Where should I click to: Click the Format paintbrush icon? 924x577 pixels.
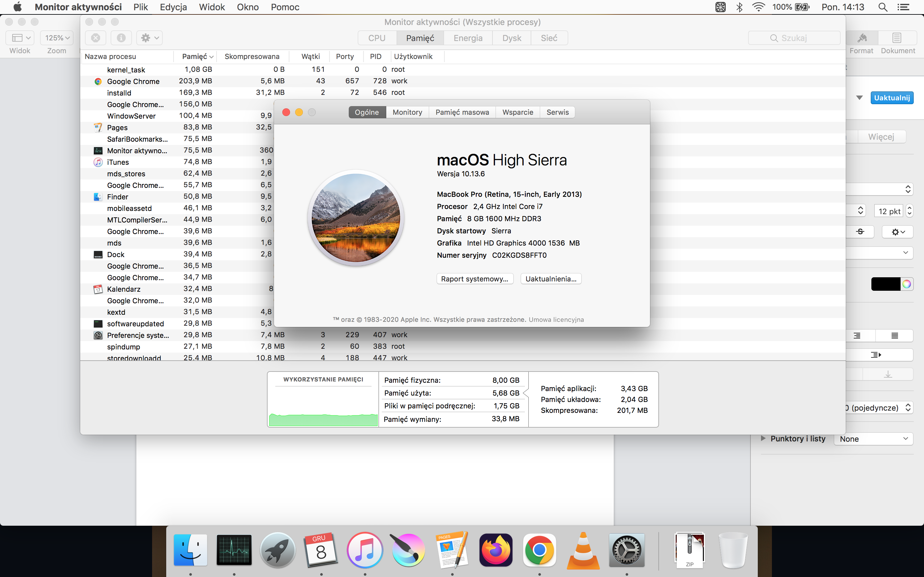click(862, 38)
